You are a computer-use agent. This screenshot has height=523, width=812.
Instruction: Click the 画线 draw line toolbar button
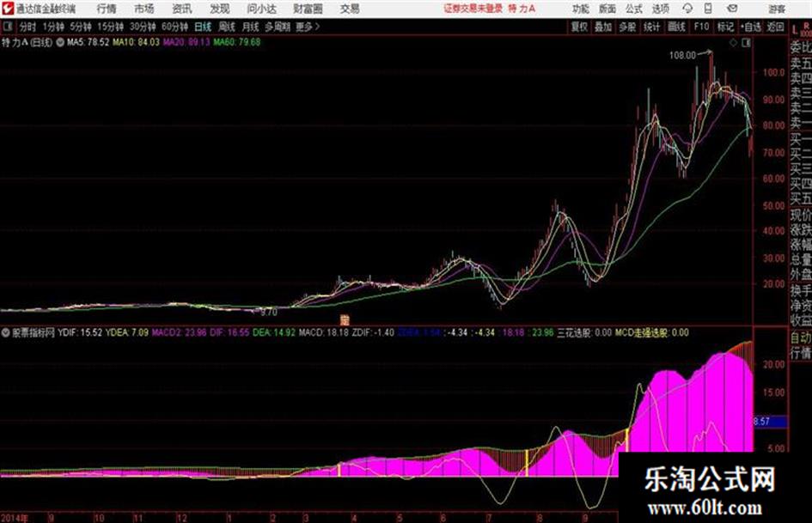click(677, 27)
